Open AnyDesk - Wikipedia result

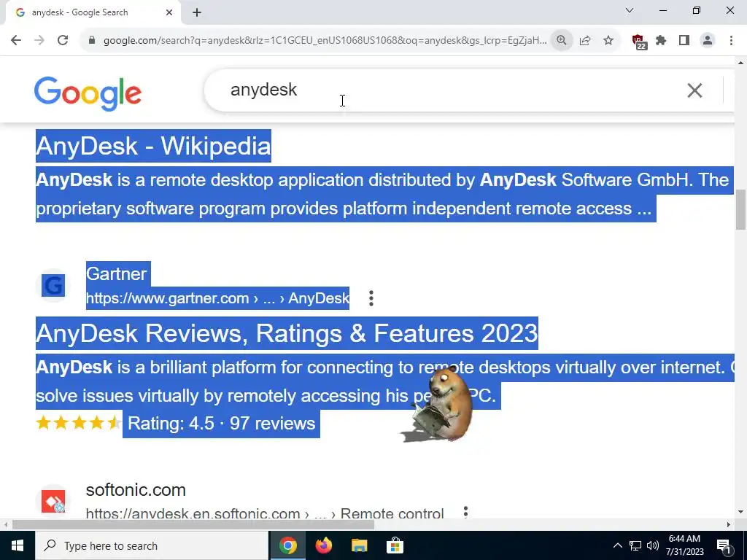(x=153, y=146)
